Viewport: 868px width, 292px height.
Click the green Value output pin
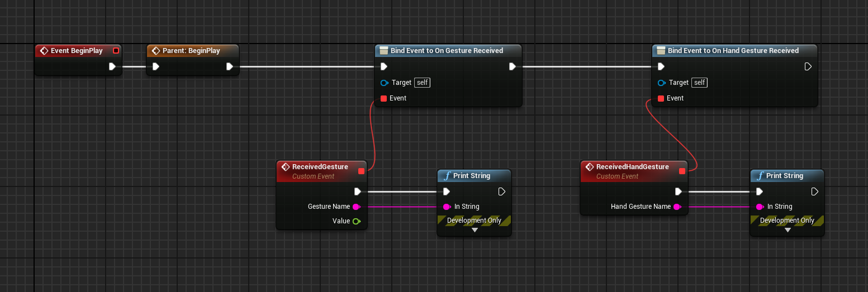point(356,221)
